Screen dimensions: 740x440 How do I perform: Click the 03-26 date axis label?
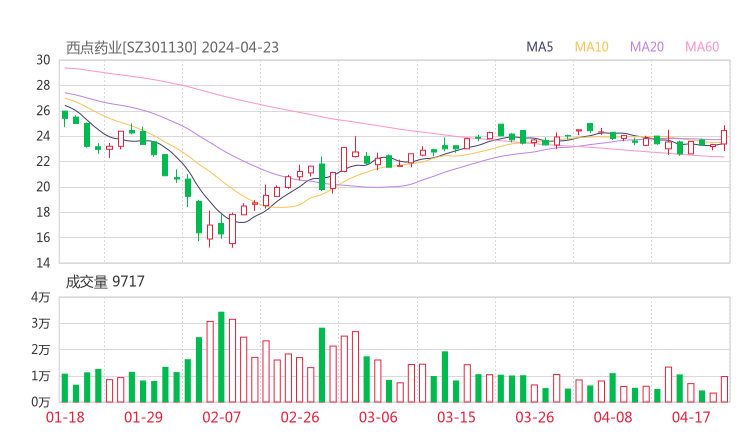(x=534, y=417)
